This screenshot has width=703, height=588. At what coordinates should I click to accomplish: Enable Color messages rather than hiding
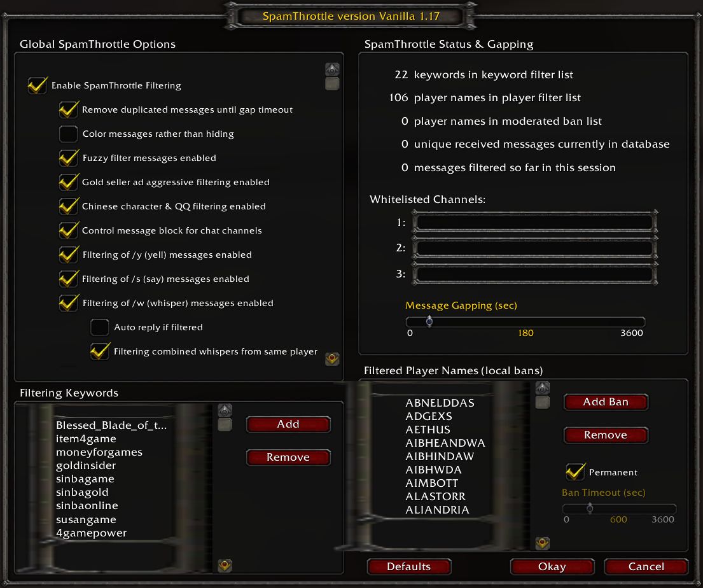click(69, 134)
